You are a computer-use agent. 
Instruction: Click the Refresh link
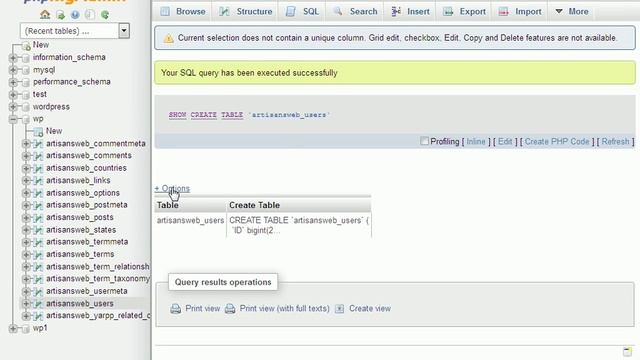coord(616,142)
